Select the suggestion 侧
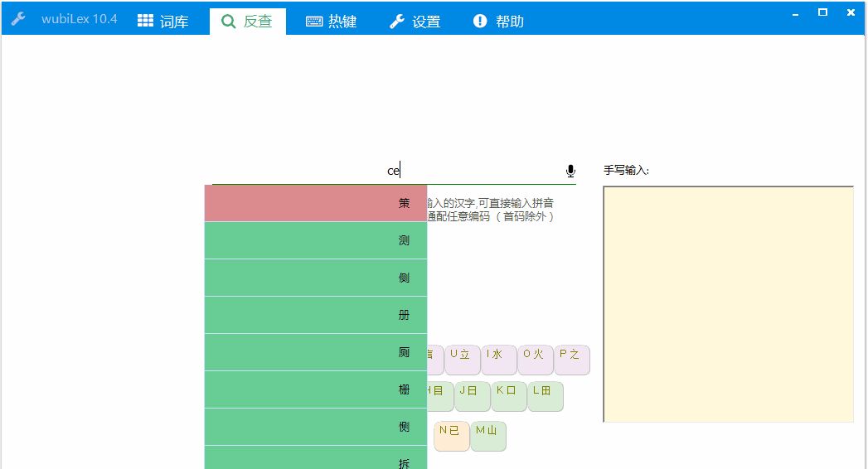 [x=316, y=278]
